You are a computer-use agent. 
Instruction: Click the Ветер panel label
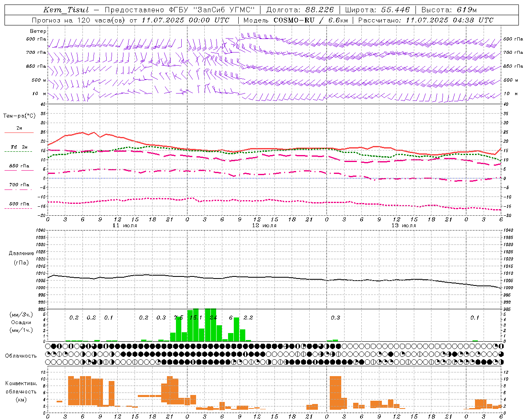coord(38,31)
